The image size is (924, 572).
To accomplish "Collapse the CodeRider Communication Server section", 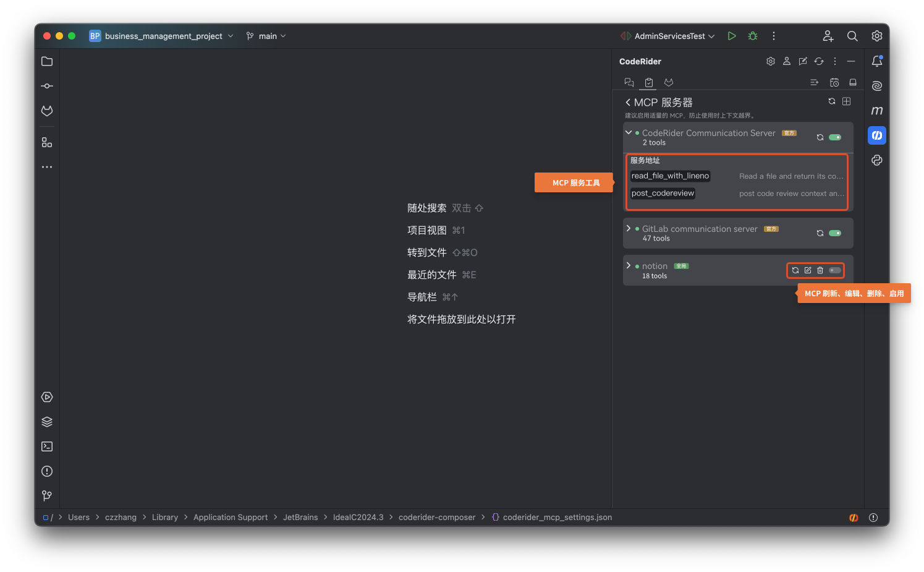I will click(x=629, y=132).
